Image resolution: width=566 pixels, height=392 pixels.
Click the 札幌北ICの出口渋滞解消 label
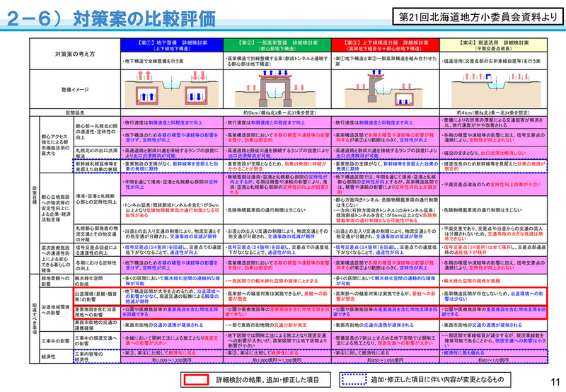click(x=97, y=153)
